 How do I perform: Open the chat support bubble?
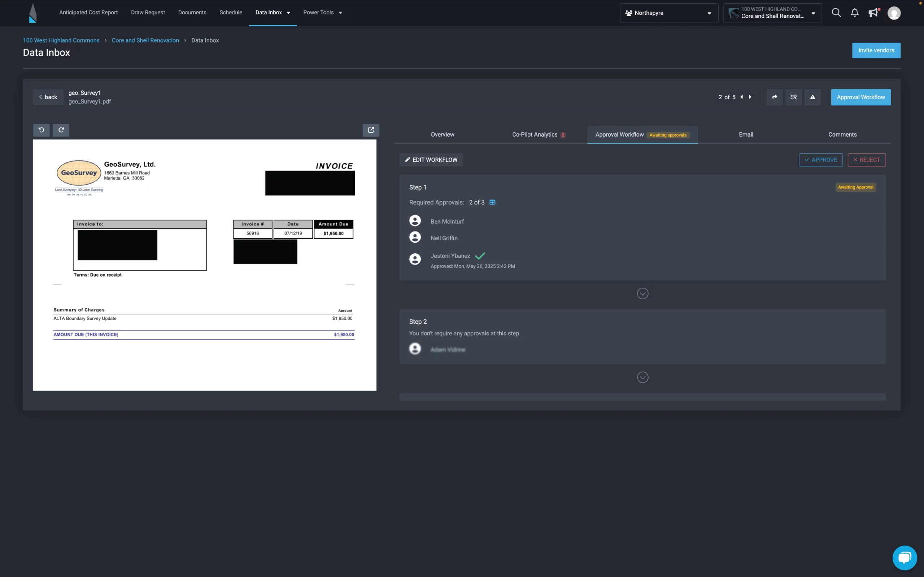(904, 558)
